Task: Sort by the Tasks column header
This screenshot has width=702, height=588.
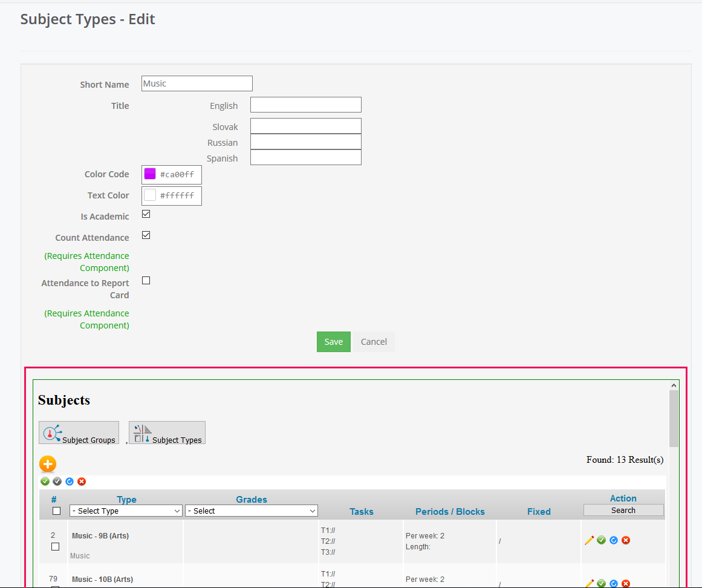Action: tap(362, 511)
